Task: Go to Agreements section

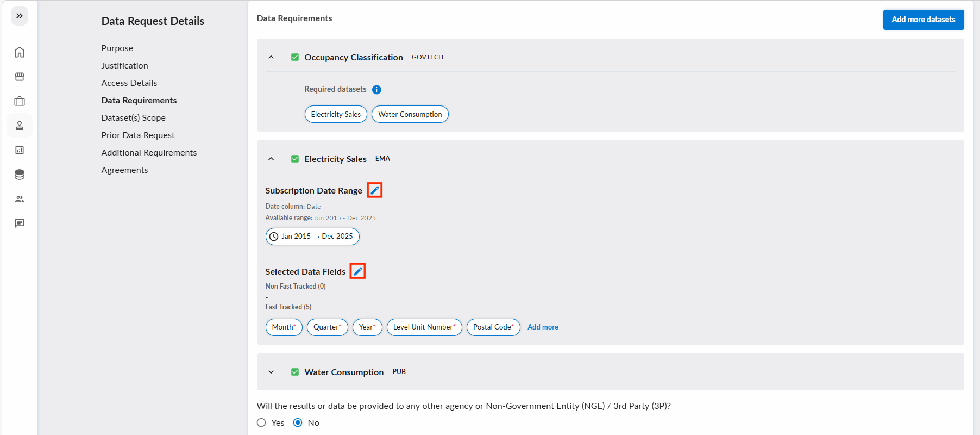Action: coord(124,170)
